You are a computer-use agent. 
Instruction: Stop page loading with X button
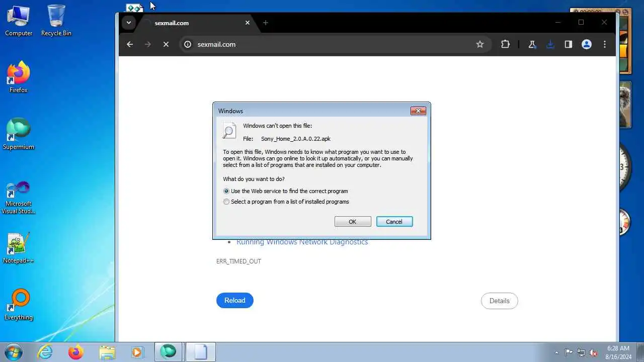166,44
